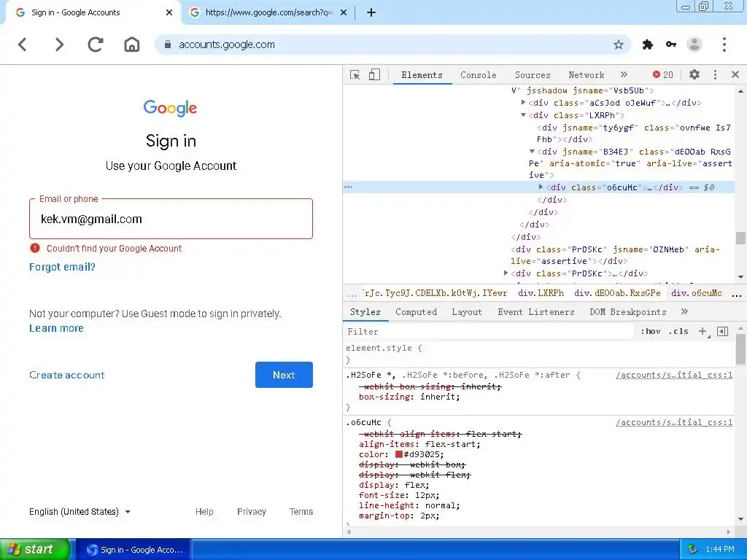The height and width of the screenshot is (560, 747).
Task: Select the Computed pane tab
Action: [x=416, y=312]
